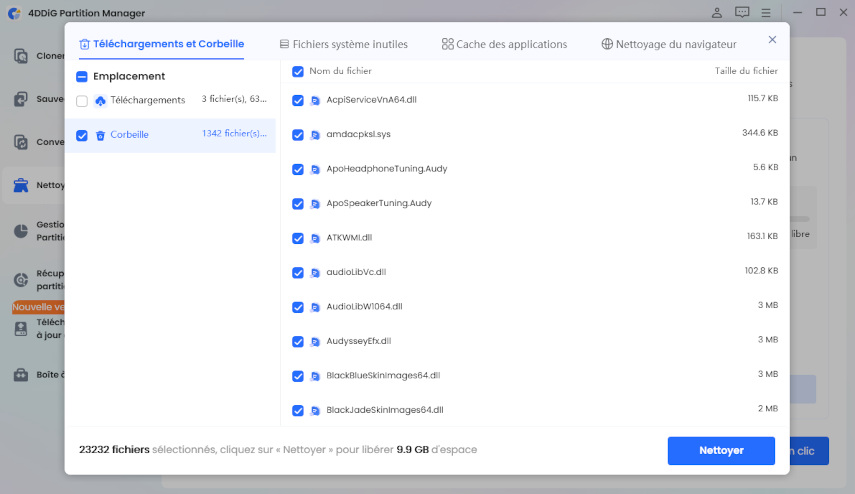This screenshot has width=855, height=494.
Task: Open the hamburger menu in title bar
Action: point(766,13)
